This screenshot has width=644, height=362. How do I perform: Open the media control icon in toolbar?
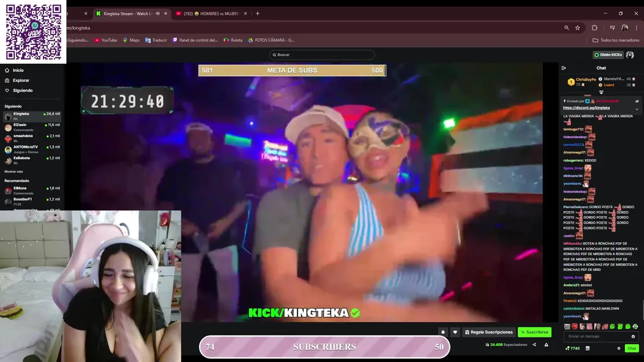click(x=612, y=28)
